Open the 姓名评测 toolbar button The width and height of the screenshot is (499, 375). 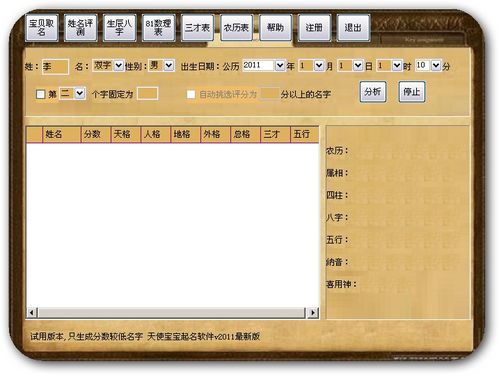point(80,28)
